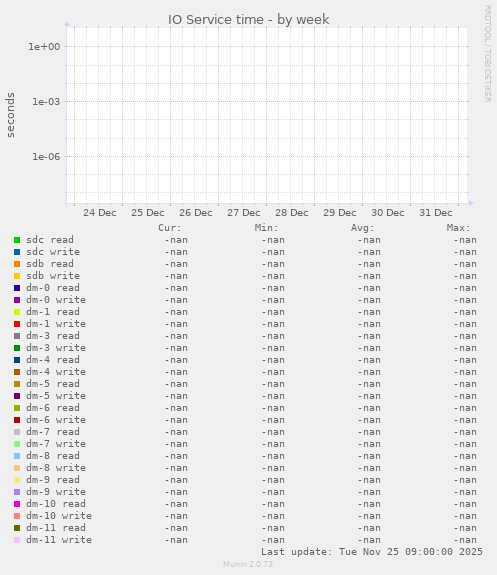
Task: Select the 'dm-5 read' legend label
Action: [53, 384]
